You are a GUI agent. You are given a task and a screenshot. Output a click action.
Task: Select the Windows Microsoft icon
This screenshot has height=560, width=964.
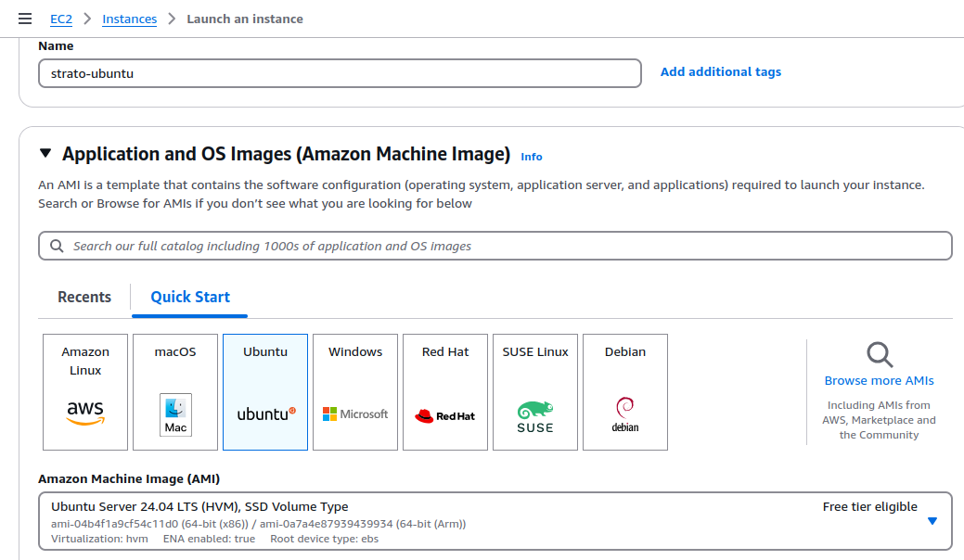(x=354, y=413)
